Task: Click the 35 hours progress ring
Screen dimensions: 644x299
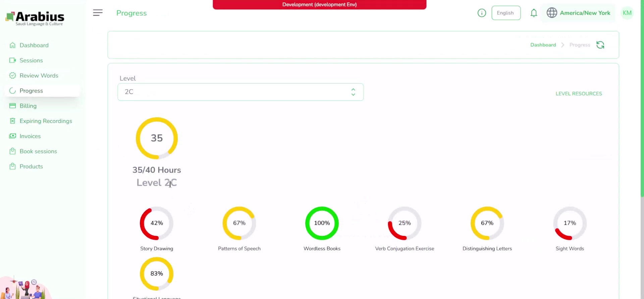Action: (157, 138)
